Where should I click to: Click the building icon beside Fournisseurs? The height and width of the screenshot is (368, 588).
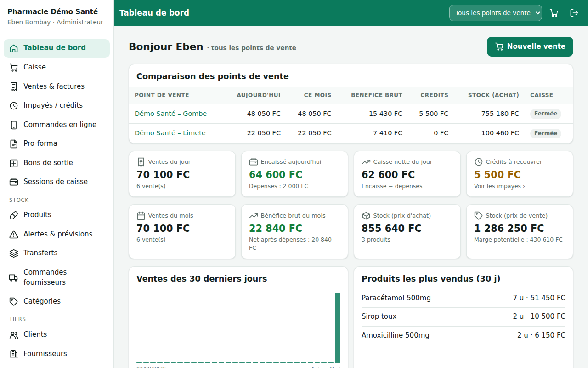point(14,354)
